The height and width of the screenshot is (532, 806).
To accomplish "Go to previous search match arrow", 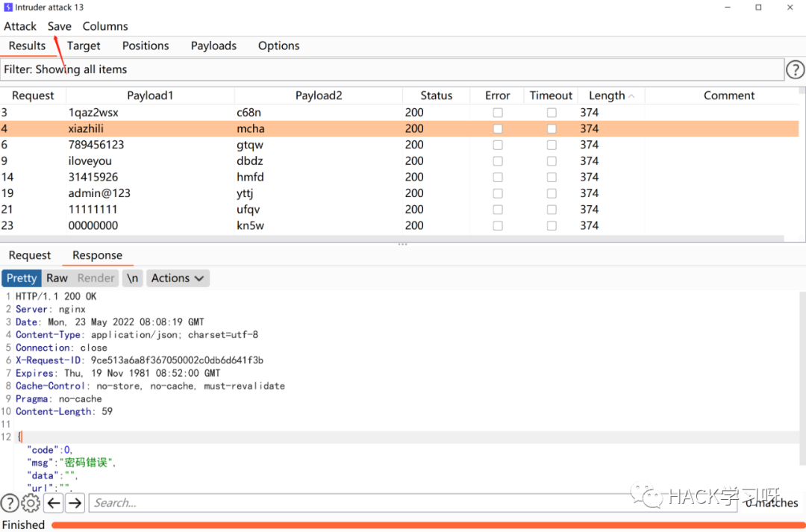I will [x=54, y=503].
